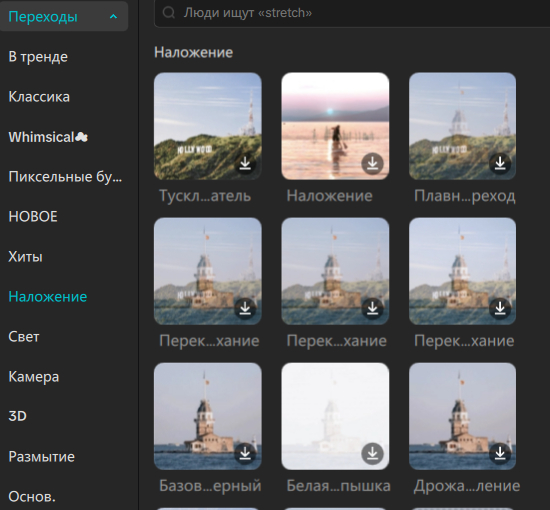Select the Пиксельные бу... category

point(65,176)
